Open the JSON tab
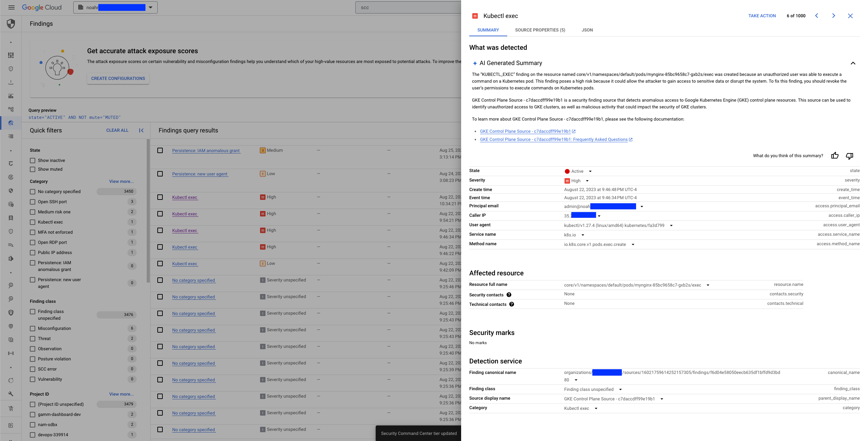 pyautogui.click(x=587, y=30)
